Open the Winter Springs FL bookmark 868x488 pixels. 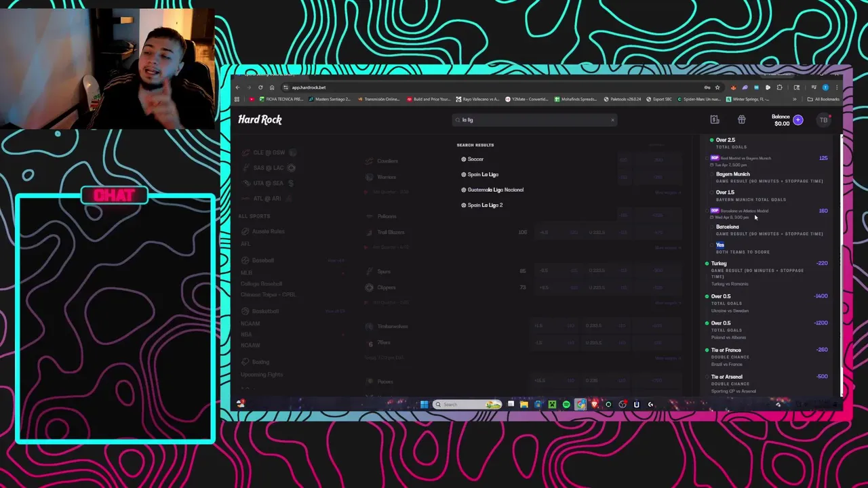click(x=747, y=100)
